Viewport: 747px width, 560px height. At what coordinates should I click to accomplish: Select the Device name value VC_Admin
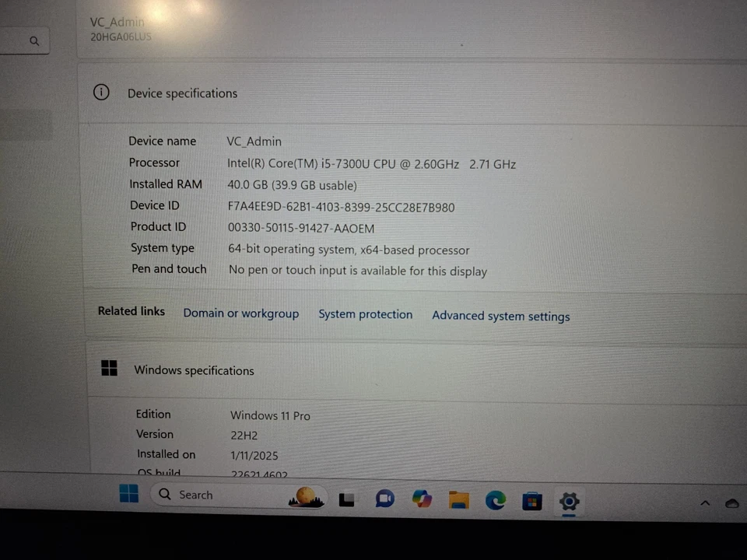click(x=254, y=142)
